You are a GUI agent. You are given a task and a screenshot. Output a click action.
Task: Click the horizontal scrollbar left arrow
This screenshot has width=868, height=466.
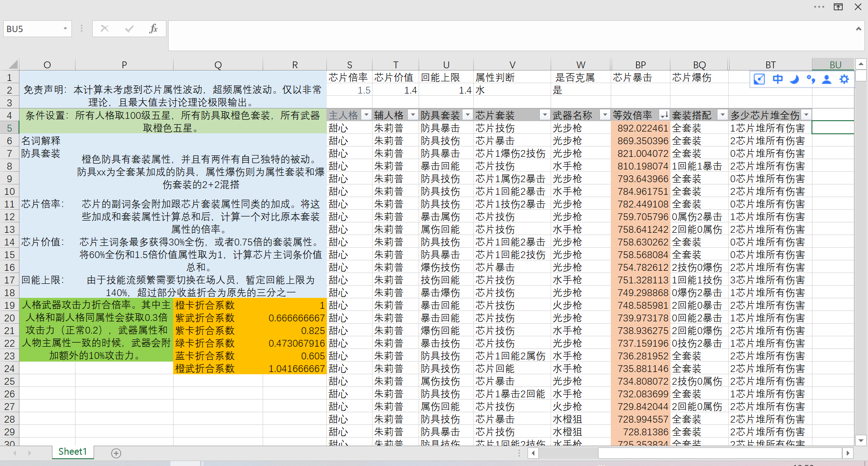pos(533,453)
